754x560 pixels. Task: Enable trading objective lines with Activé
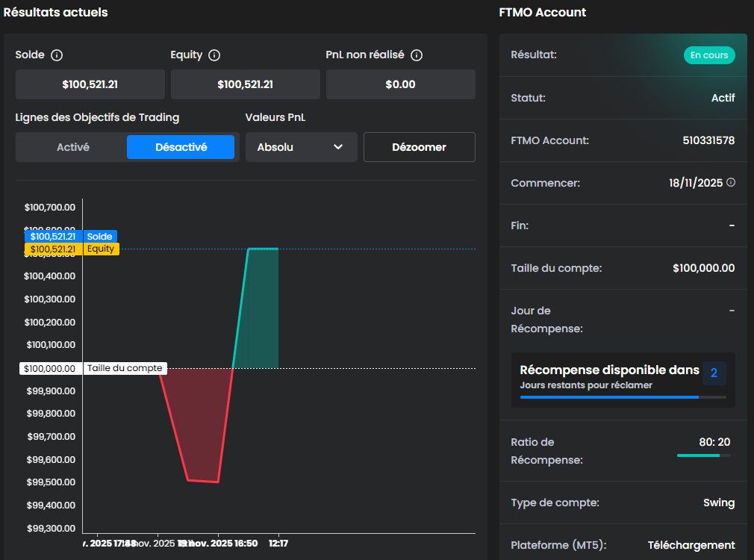click(72, 147)
